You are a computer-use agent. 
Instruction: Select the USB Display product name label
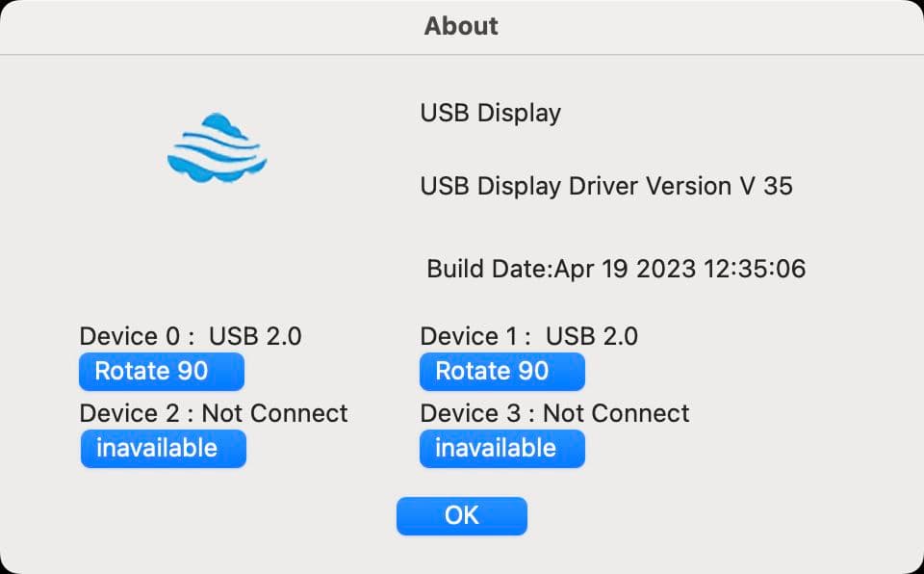[x=490, y=113]
